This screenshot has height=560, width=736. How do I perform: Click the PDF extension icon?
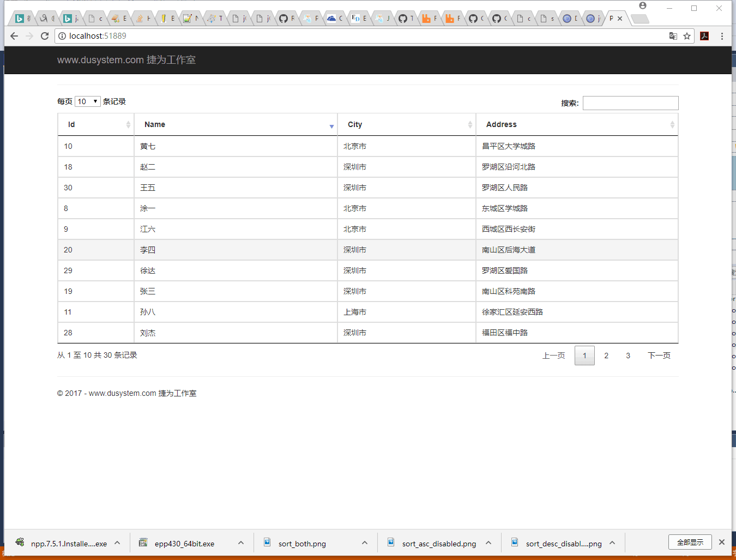click(704, 36)
